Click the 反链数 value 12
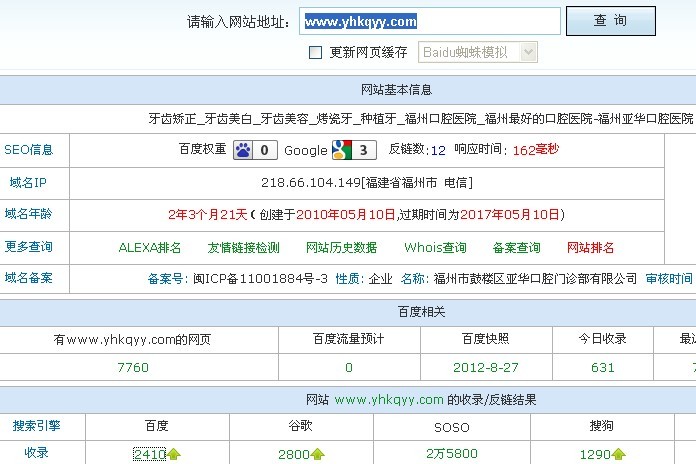Image resolution: width=696 pixels, height=464 pixels. pos(438,151)
